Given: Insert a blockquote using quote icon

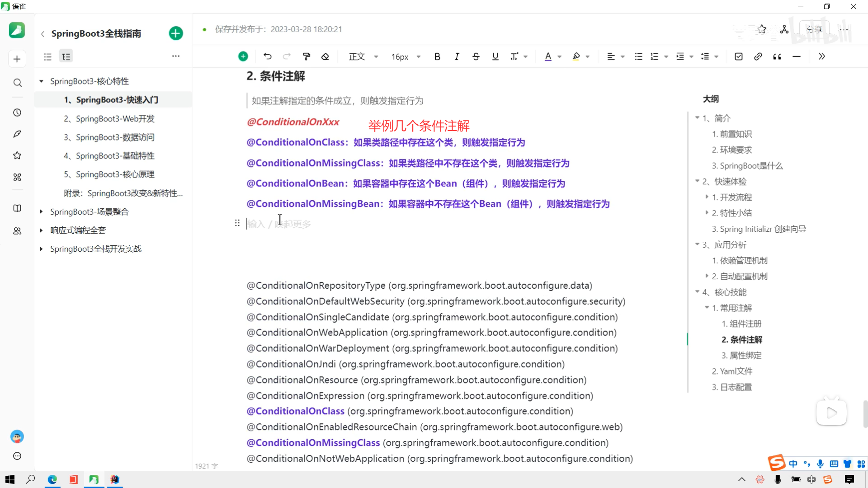Looking at the screenshot, I should 777,56.
